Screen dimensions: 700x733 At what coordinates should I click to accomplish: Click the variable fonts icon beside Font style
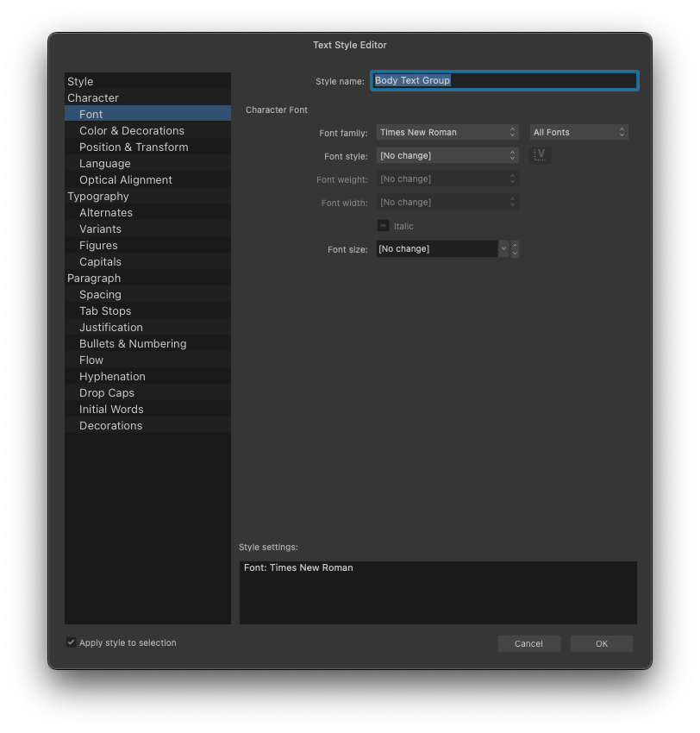pos(540,155)
